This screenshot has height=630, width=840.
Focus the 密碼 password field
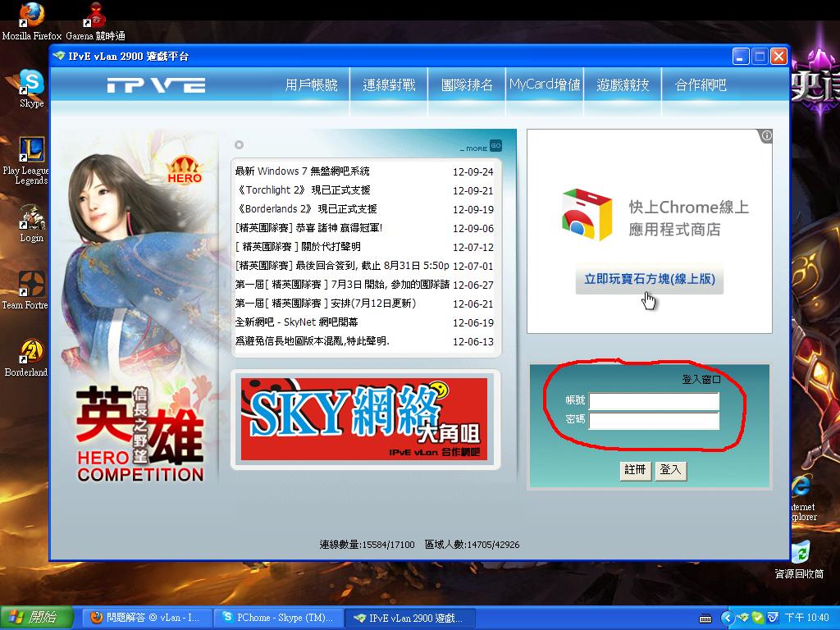[x=654, y=421]
